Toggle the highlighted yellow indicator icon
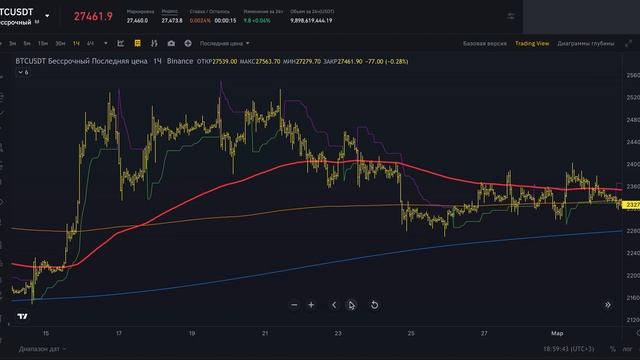The width and height of the screenshot is (640, 360). pyautogui.click(x=138, y=43)
